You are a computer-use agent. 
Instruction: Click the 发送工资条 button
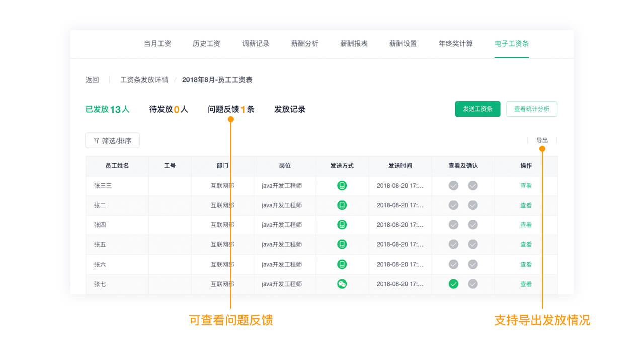[477, 109]
